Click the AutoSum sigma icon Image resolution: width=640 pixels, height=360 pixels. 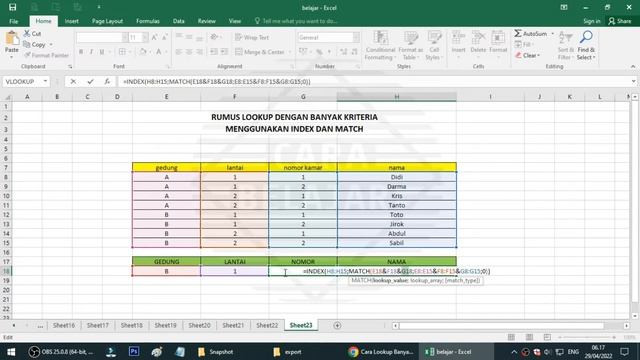point(518,33)
